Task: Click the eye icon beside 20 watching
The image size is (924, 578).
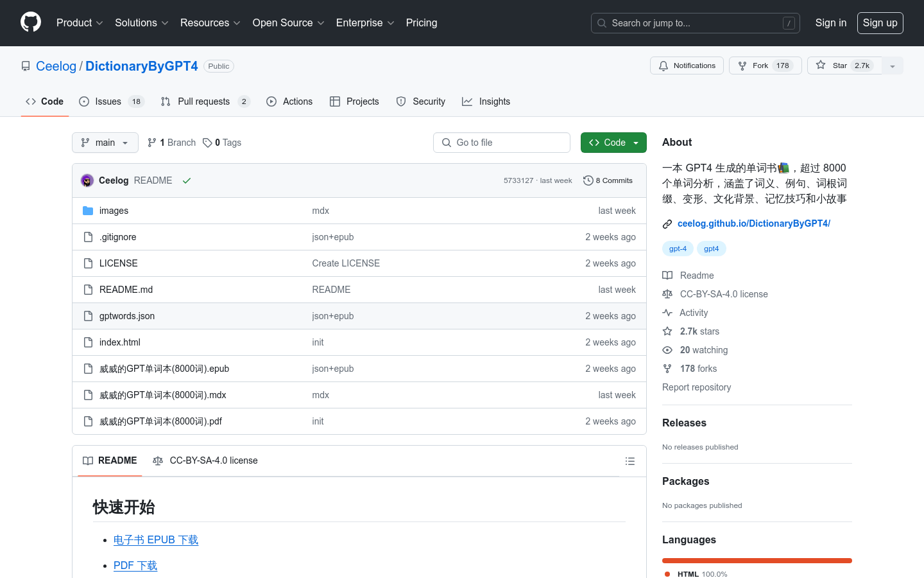Action: pos(667,350)
